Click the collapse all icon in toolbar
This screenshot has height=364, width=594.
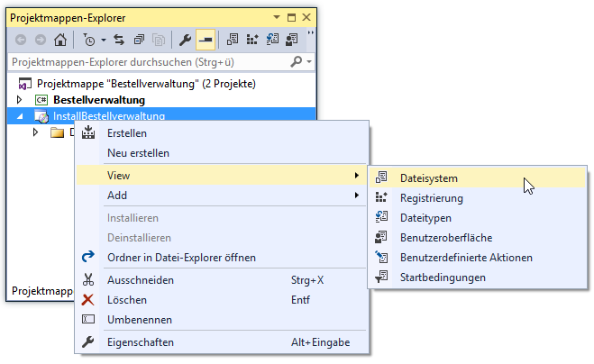[x=139, y=40]
